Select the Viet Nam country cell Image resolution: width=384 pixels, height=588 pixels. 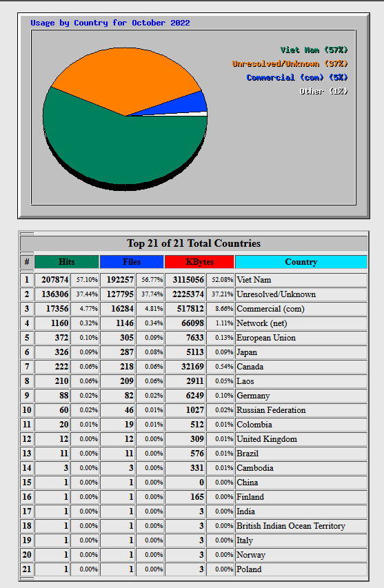(301, 280)
